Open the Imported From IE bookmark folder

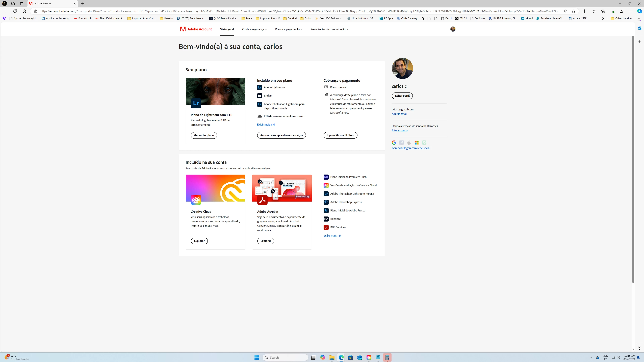click(268, 18)
